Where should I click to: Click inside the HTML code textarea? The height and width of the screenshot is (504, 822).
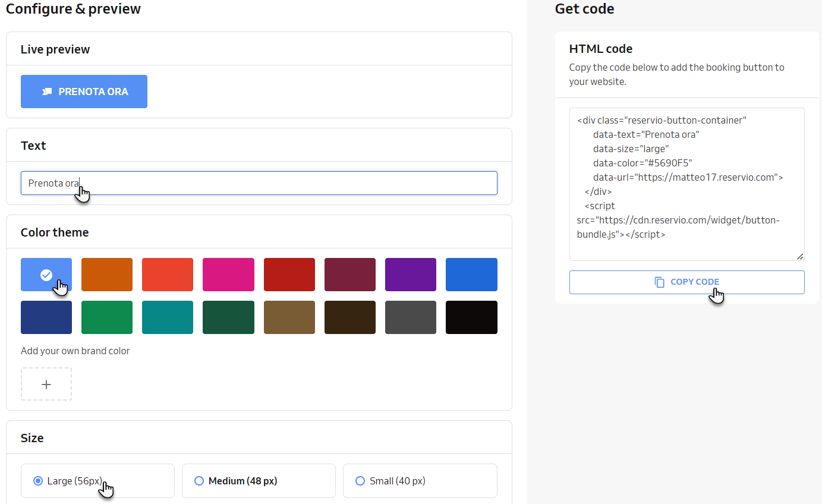pyautogui.click(x=686, y=184)
